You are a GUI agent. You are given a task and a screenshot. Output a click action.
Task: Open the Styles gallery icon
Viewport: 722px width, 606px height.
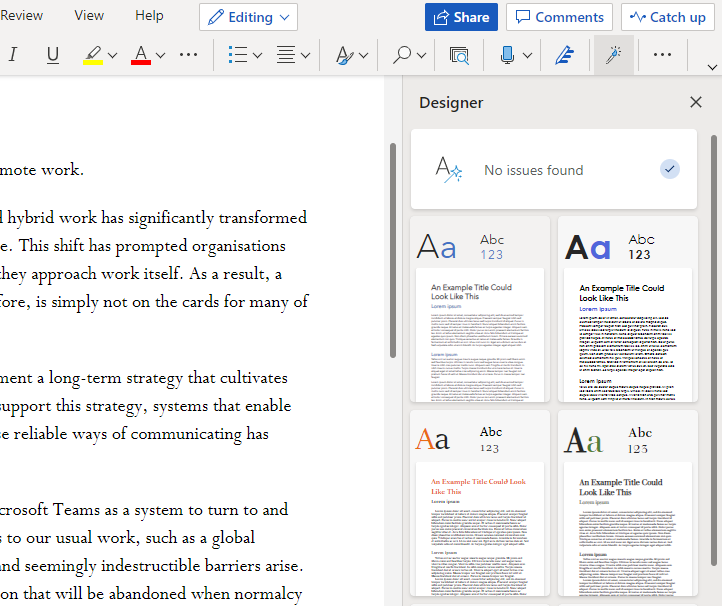[x=346, y=55]
